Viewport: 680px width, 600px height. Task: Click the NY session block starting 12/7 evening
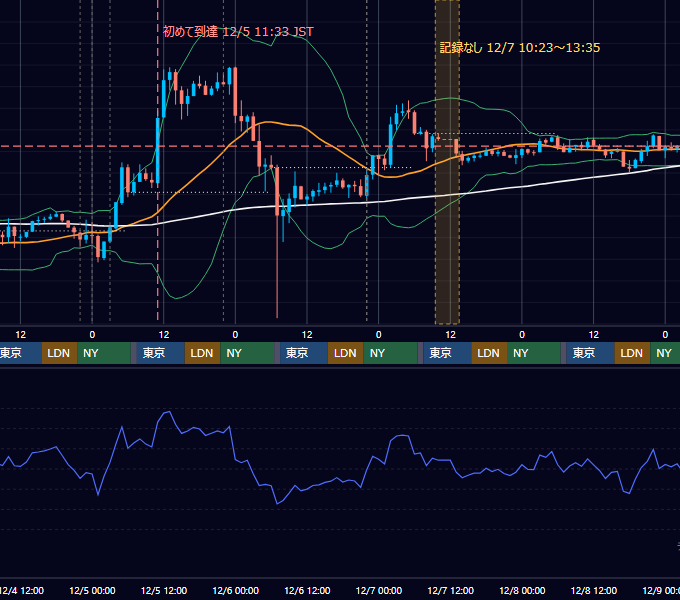click(534, 353)
